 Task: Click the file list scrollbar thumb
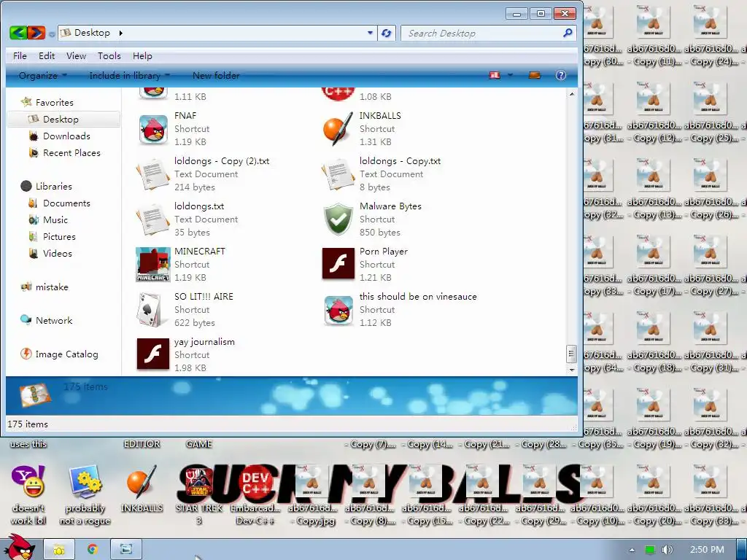(571, 354)
